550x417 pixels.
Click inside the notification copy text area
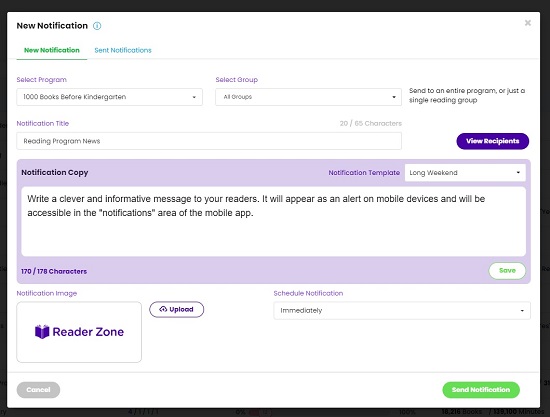coord(274,221)
